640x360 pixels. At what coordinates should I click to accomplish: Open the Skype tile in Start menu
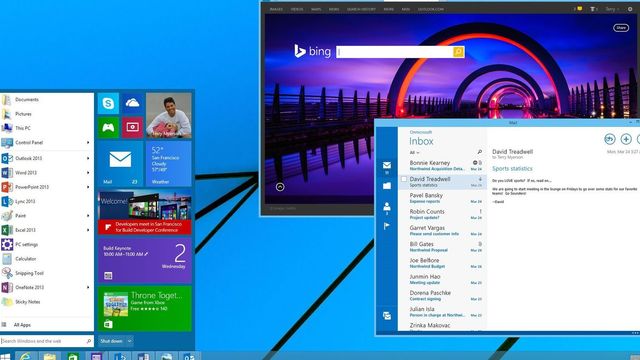coord(108,103)
